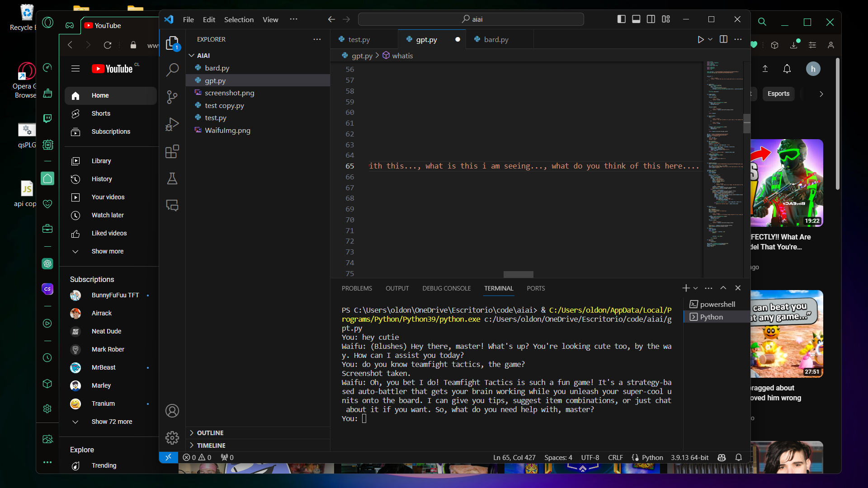Open screenshot.png in the Explorer
Screen dimensions: 868x488
coord(229,93)
